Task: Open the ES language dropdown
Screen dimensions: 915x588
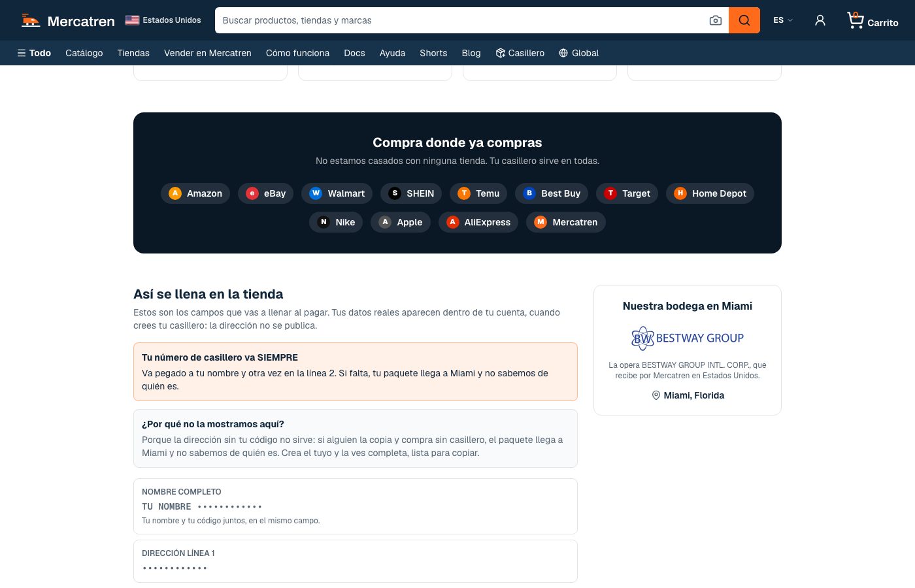Action: coord(783,20)
